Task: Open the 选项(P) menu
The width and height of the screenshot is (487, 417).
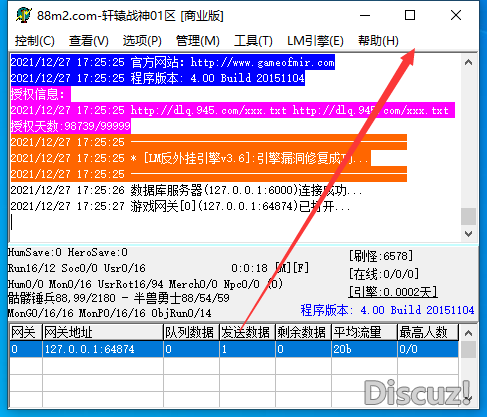Action: [142, 41]
